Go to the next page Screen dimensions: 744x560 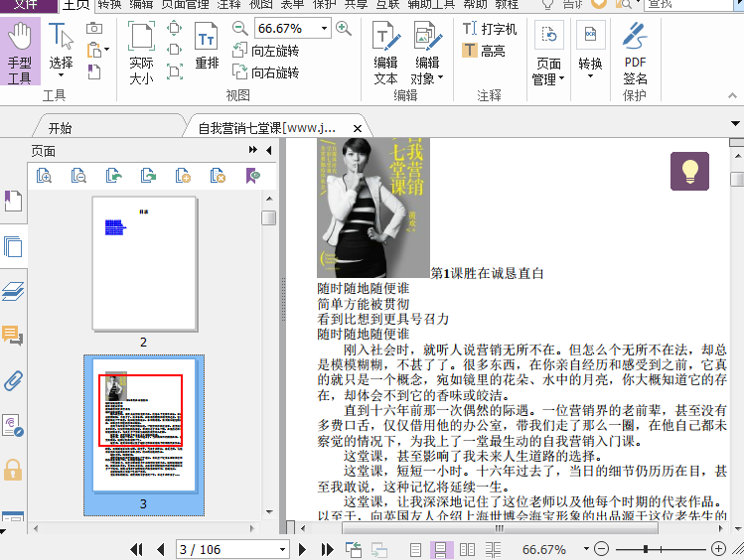pos(302,550)
